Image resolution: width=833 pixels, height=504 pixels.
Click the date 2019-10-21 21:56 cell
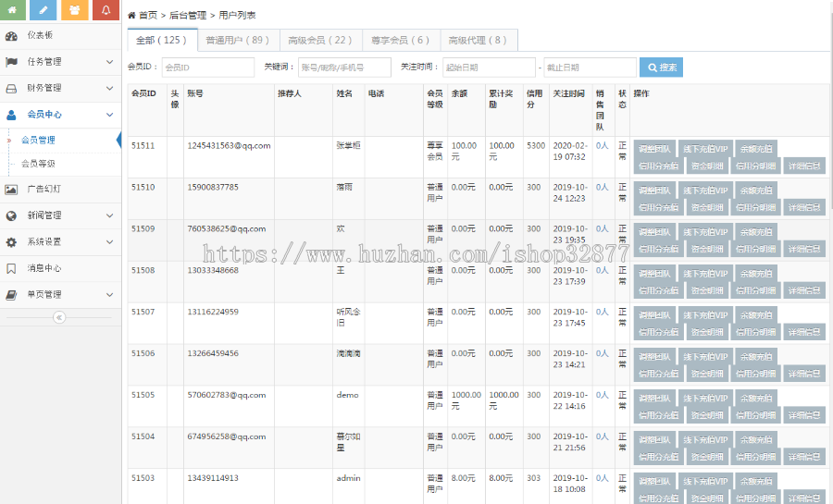569,442
